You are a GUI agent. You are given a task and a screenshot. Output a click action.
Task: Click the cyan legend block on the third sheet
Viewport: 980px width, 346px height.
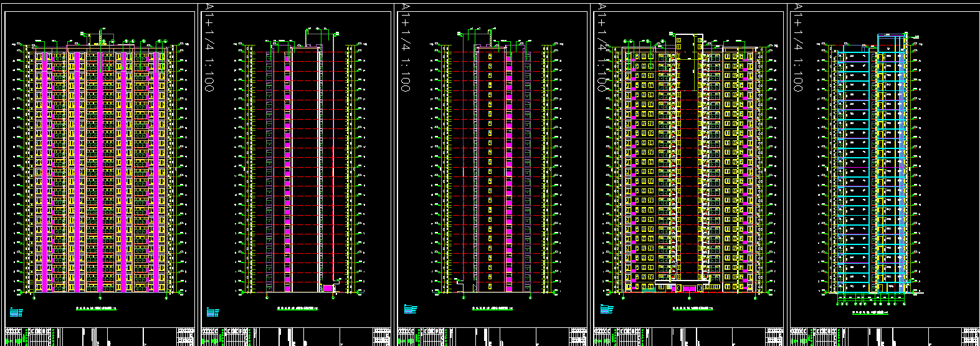pyautogui.click(x=410, y=309)
